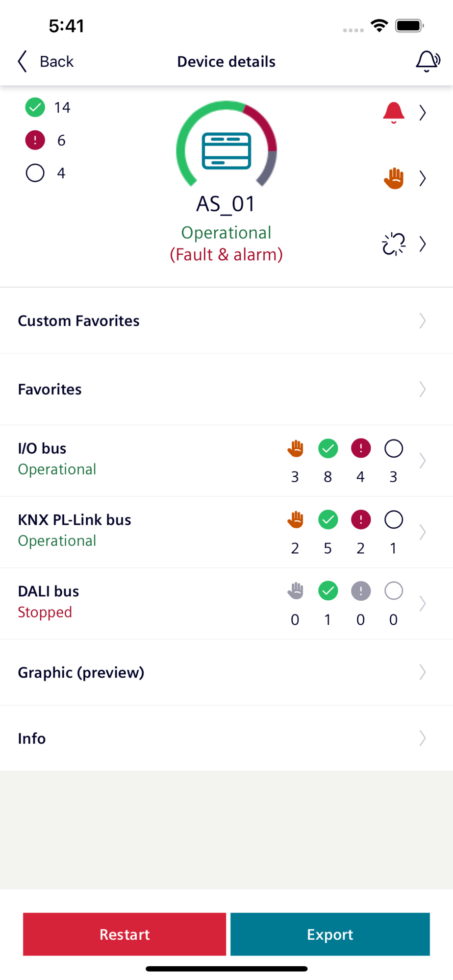Tap the notification bell with sound icon

428,61
